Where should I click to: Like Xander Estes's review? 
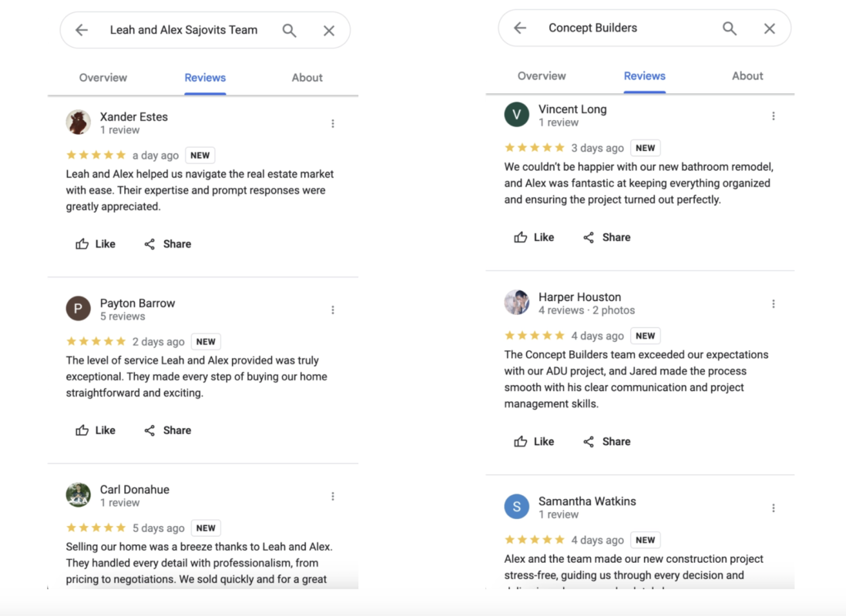(x=96, y=244)
